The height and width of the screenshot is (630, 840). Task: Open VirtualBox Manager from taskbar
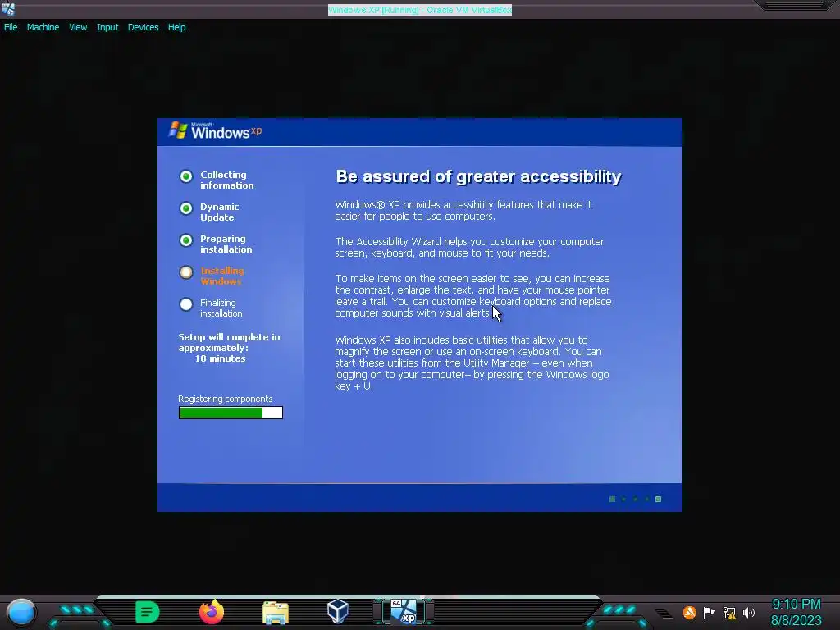338,611
